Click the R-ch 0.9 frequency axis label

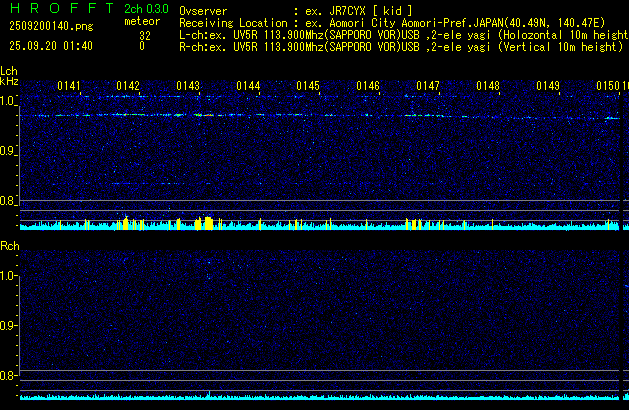coord(9,326)
